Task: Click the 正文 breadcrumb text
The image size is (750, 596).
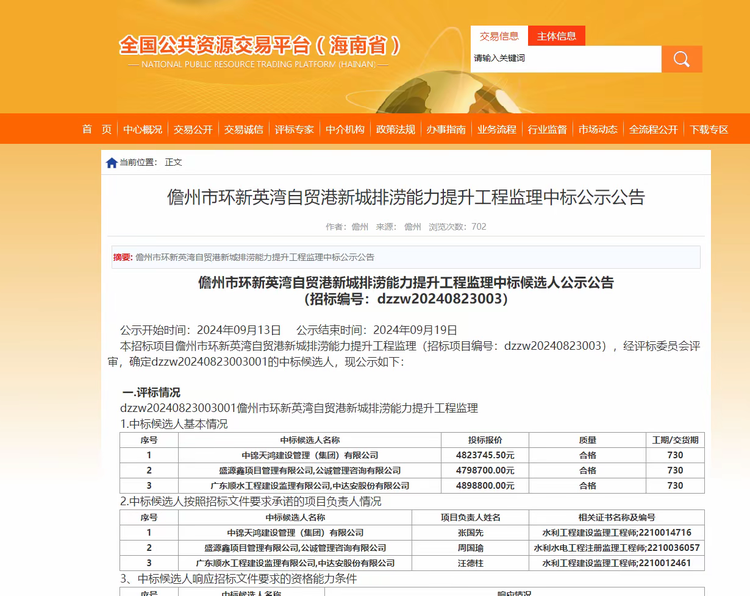Action: [x=173, y=162]
